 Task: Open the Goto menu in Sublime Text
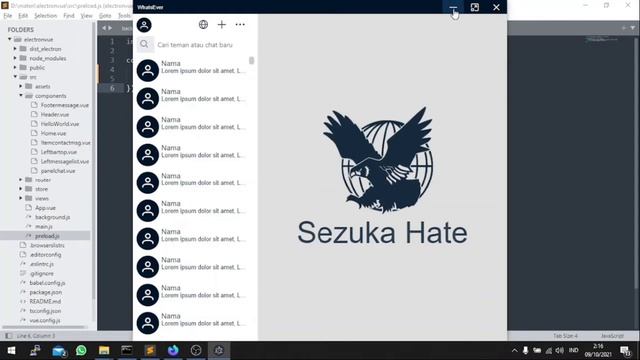[x=105, y=16]
